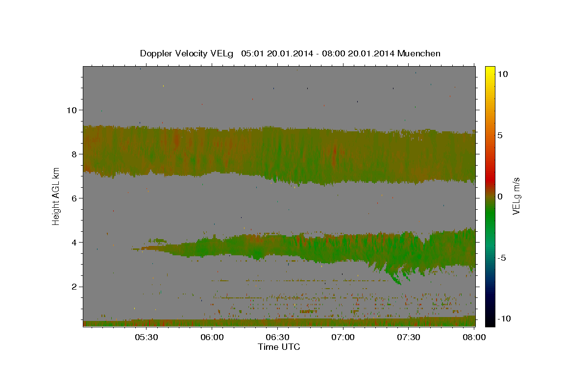This screenshot has width=588, height=392.
Task: Click the height tick label 10
Action: (71, 110)
